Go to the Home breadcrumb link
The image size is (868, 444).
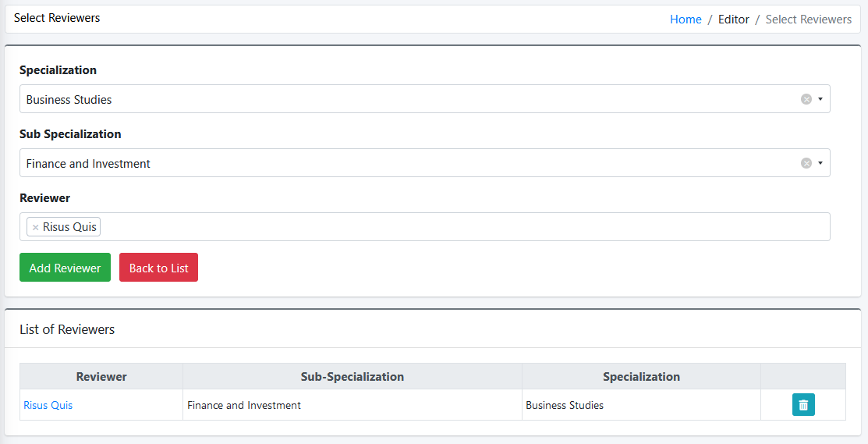pos(686,20)
